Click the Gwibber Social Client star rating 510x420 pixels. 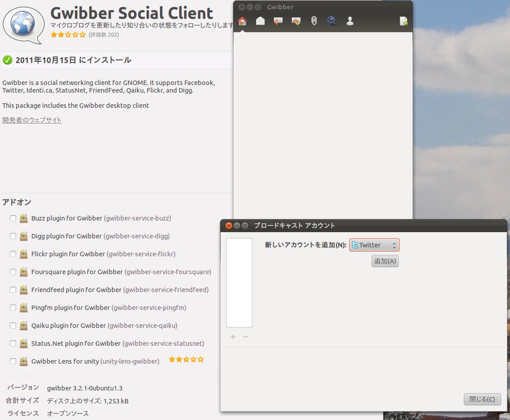click(68, 34)
